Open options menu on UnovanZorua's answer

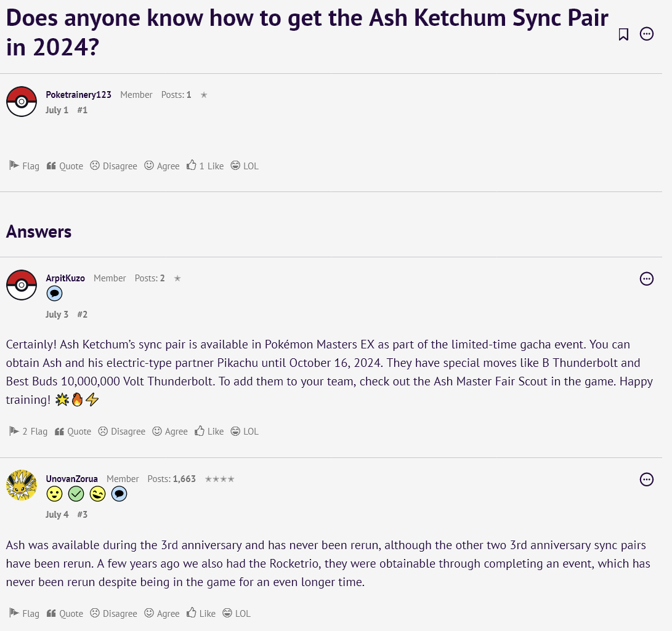[647, 480]
